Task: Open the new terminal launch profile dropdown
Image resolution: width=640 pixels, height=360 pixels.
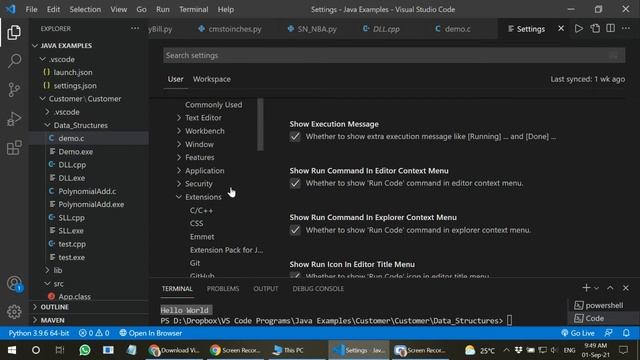Action: click(x=596, y=289)
